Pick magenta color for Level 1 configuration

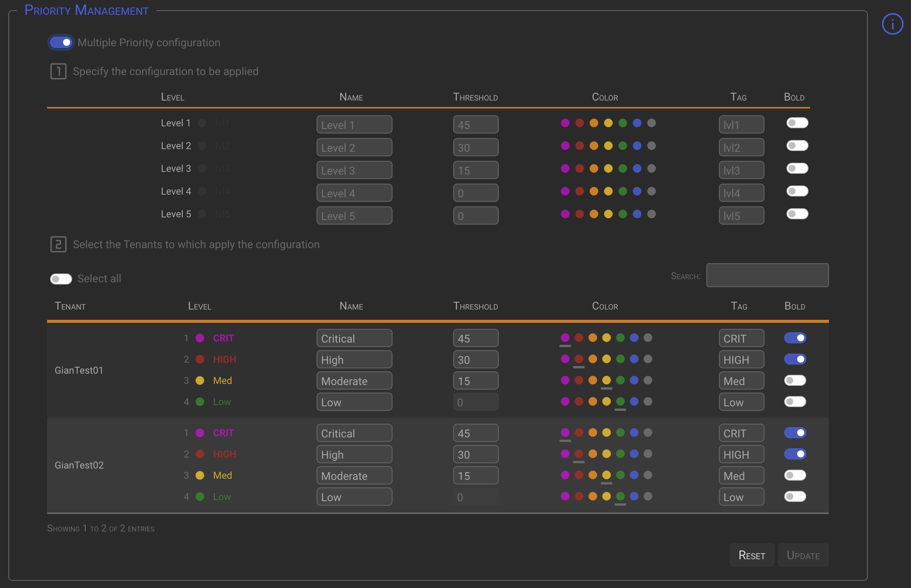click(x=565, y=123)
